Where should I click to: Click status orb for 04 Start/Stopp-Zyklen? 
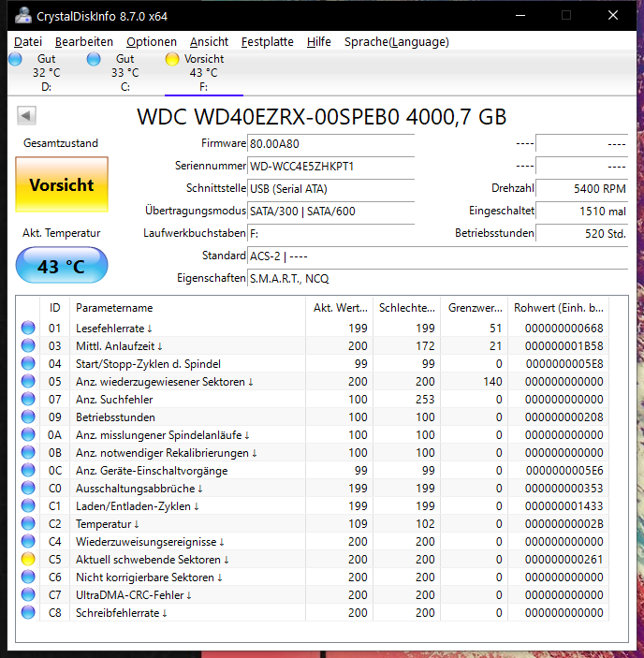(28, 363)
